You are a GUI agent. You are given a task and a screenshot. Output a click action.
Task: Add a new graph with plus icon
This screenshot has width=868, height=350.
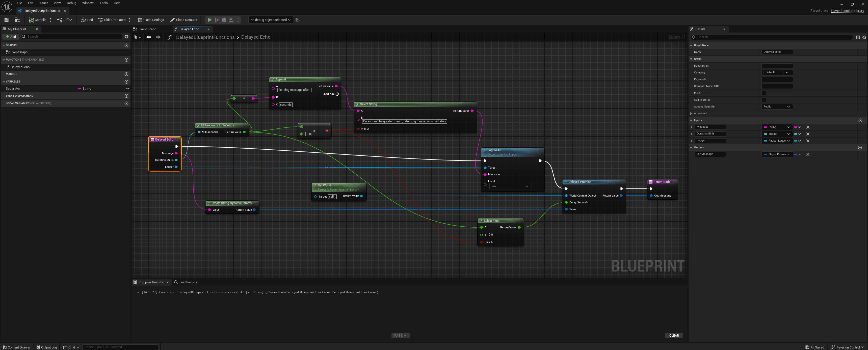click(x=126, y=45)
